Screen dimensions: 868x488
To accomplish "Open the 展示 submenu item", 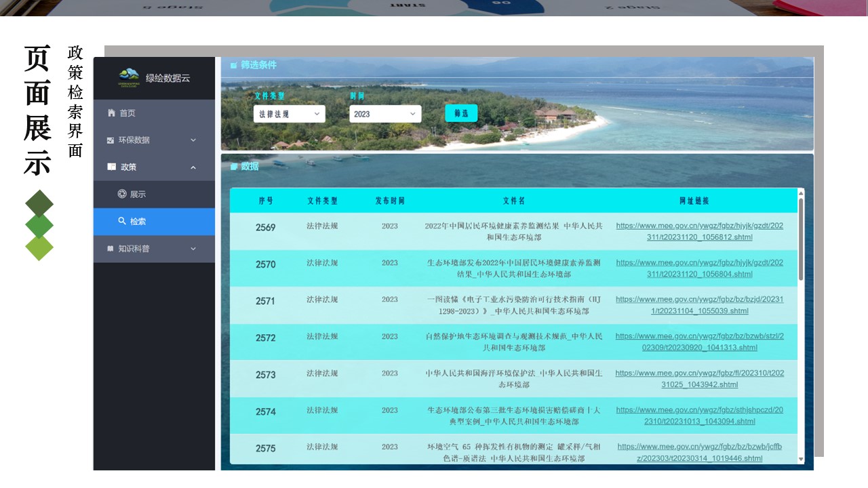I will (154, 194).
